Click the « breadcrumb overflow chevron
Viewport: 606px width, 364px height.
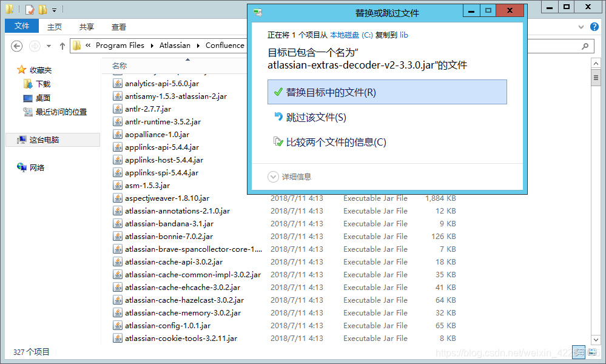click(x=88, y=45)
